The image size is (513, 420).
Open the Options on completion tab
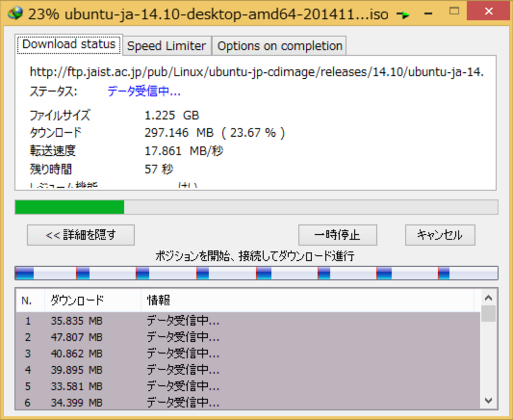click(280, 46)
